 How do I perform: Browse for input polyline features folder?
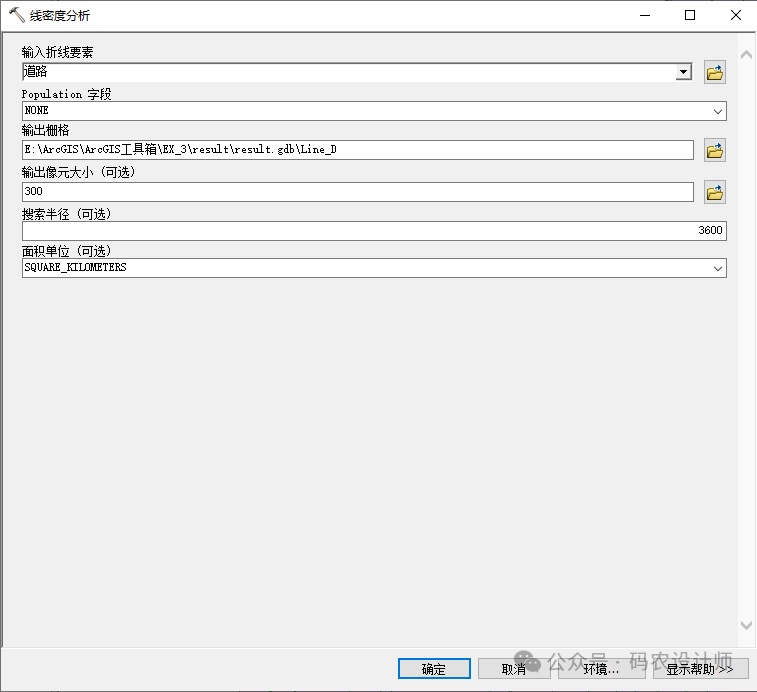pyautogui.click(x=714, y=72)
